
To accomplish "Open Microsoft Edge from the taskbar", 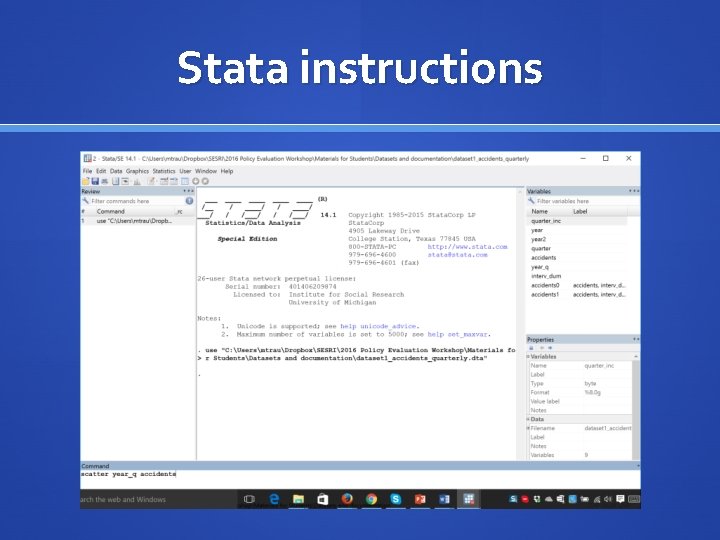I will 274,499.
